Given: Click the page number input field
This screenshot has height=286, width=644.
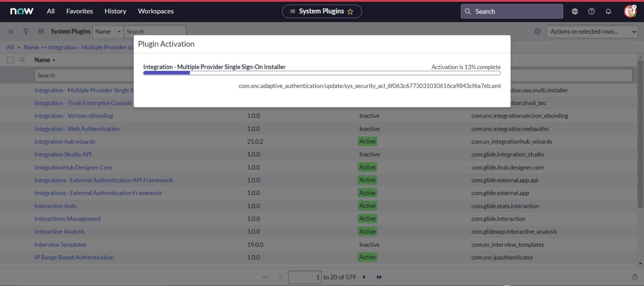Looking at the screenshot, I should (305, 277).
